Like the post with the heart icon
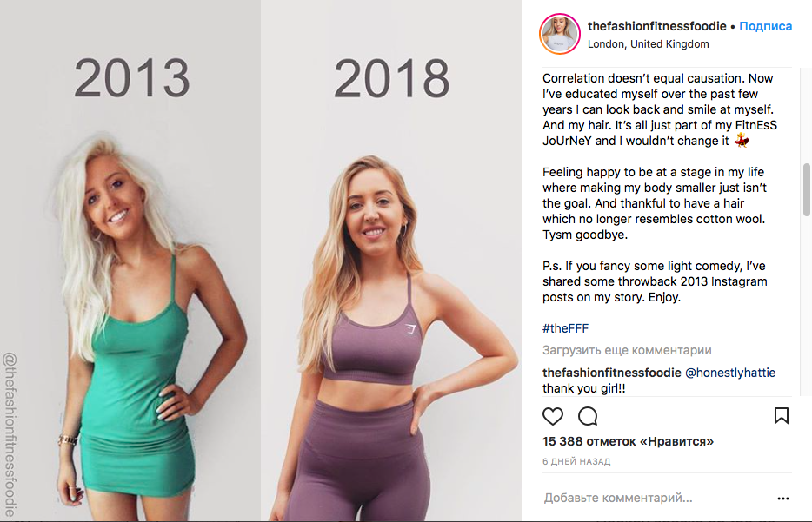This screenshot has height=522, width=812. [x=553, y=416]
